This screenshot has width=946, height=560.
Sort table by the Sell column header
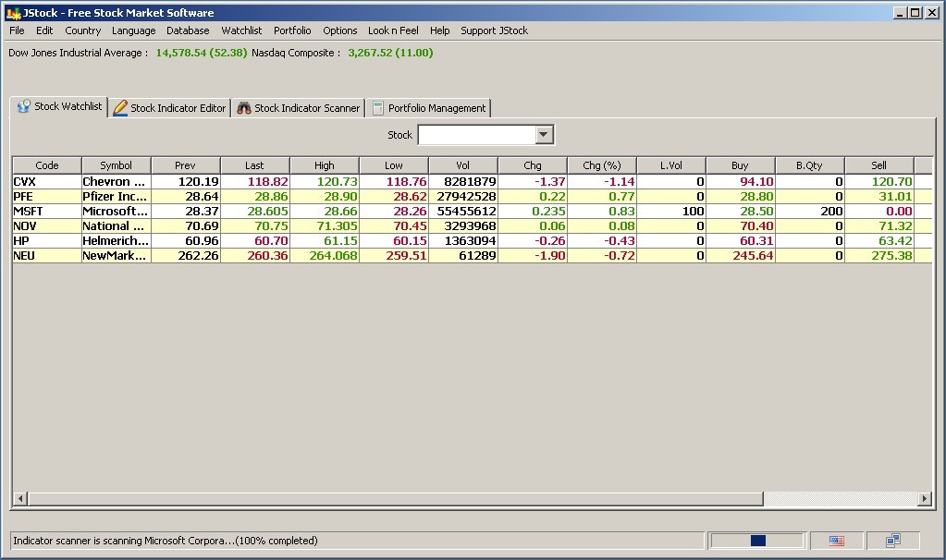[879, 165]
